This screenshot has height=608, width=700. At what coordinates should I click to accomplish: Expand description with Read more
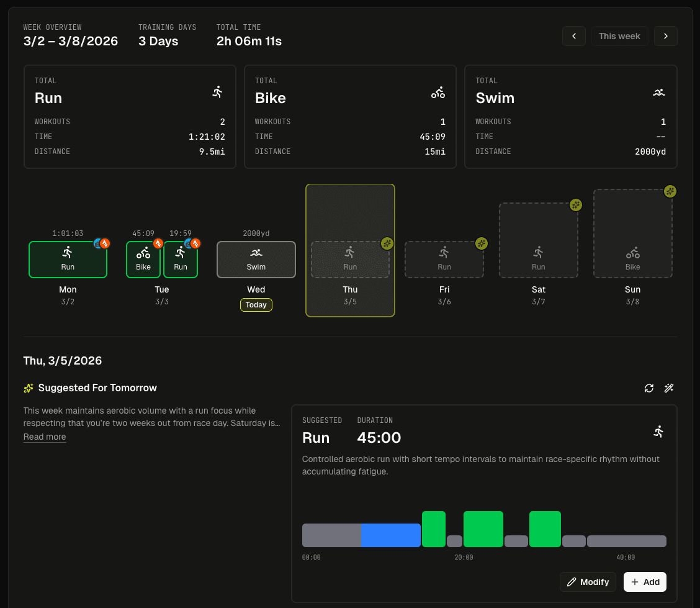[x=45, y=437]
